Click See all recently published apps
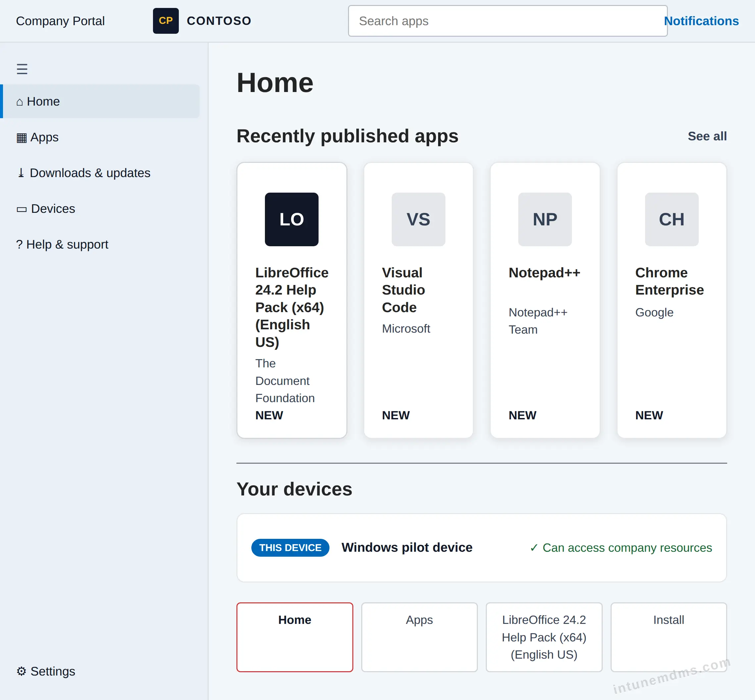Screen dimensions: 755x700 (x=707, y=136)
